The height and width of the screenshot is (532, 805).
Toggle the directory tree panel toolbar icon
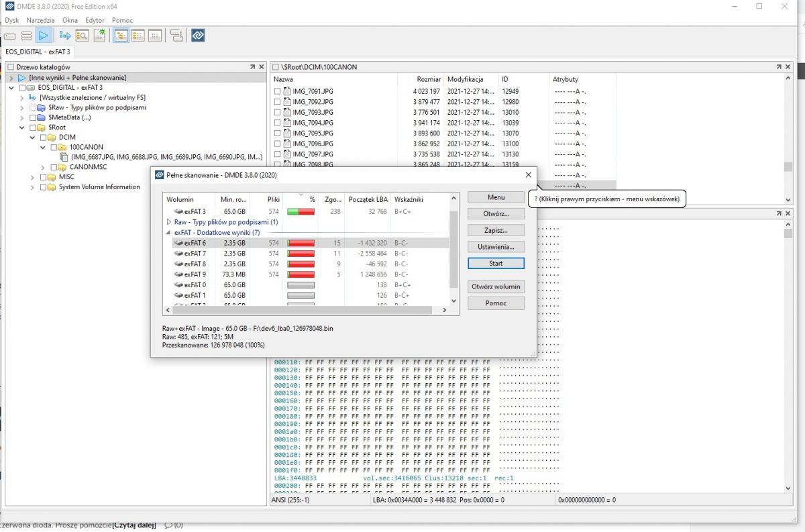(x=121, y=36)
